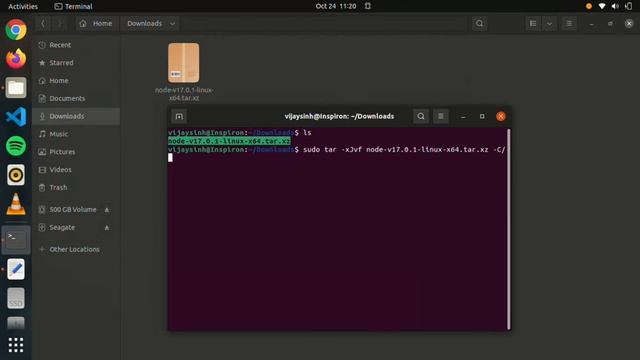
Task: Open the Files app in the dock
Action: [x=16, y=88]
